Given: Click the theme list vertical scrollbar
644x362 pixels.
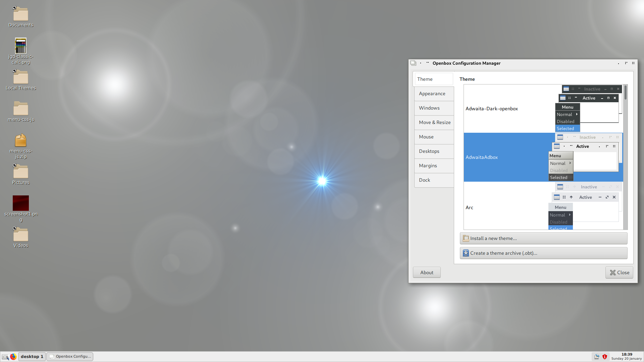Looking at the screenshot, I should (x=626, y=157).
